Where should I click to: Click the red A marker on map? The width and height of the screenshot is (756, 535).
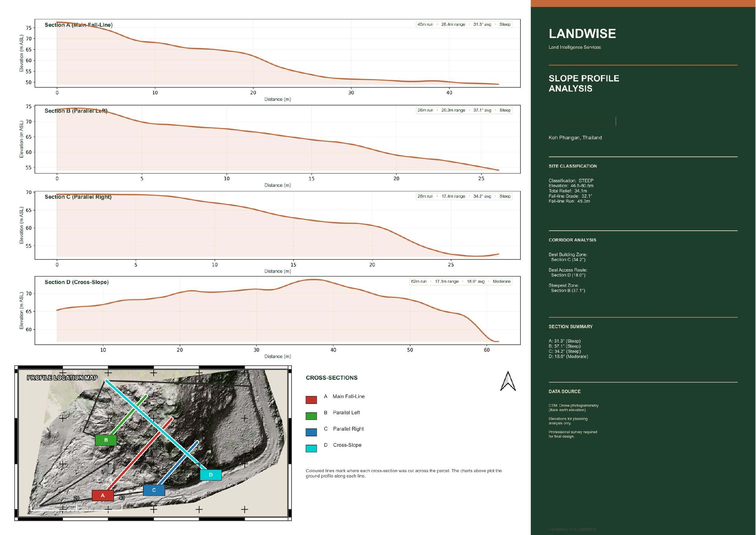point(103,495)
